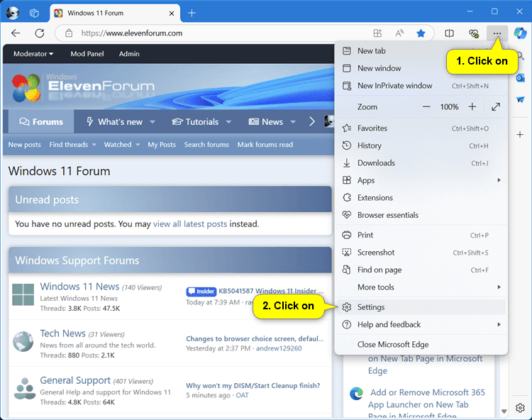
Task: Open the split screen icon
Action: (x=449, y=33)
